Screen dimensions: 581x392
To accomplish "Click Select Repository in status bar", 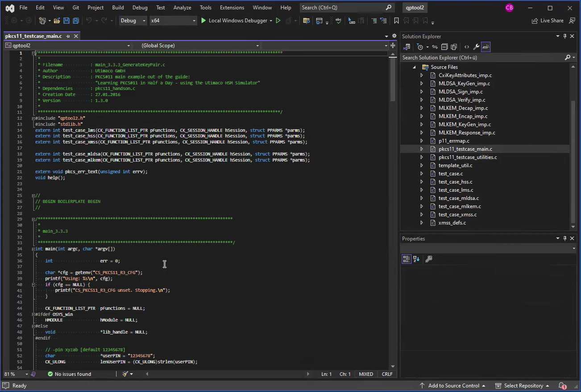I will pyautogui.click(x=523, y=386).
